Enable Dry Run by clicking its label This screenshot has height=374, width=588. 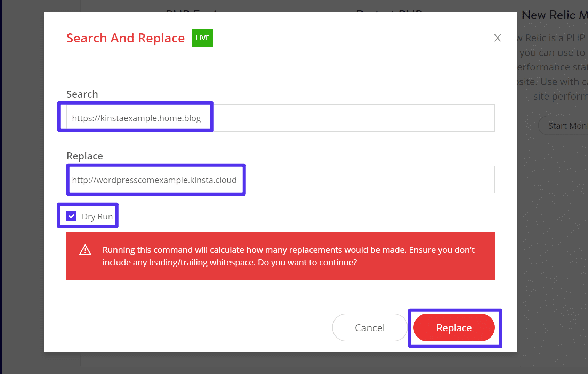pos(97,216)
